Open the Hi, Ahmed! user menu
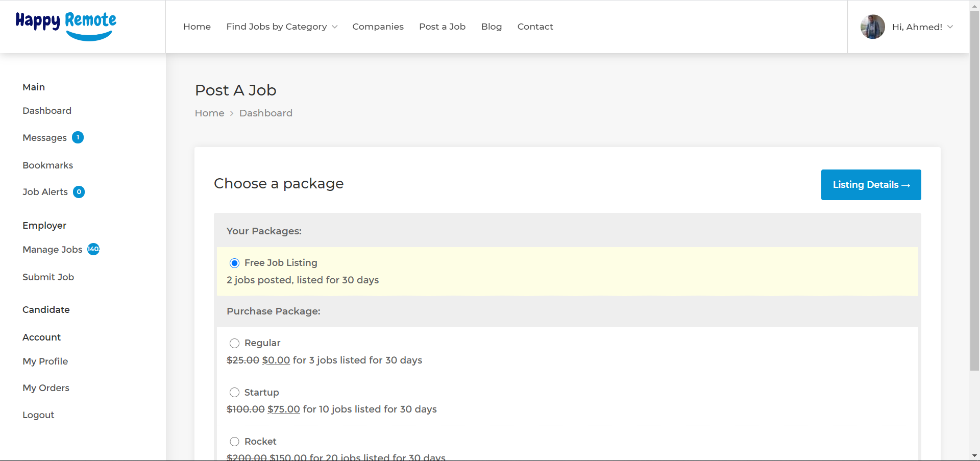This screenshot has width=980, height=461. pos(922,27)
